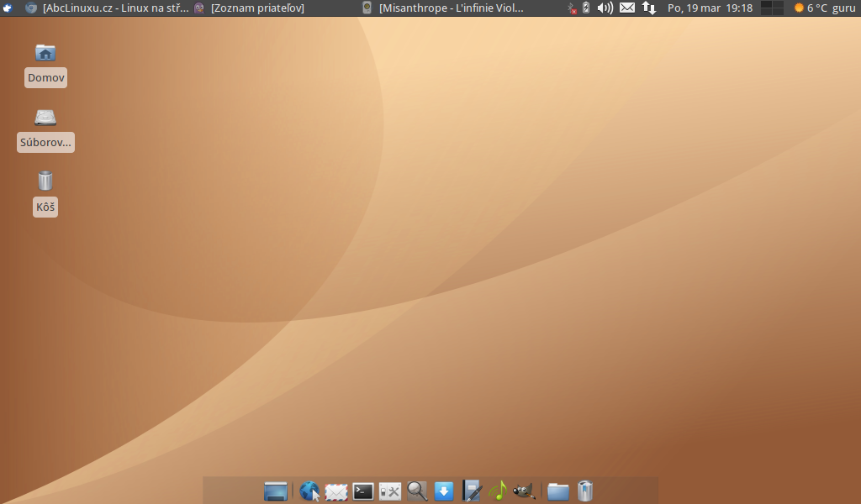Launch GIMP from the dock
Screen dimensions: 861x504
click(524, 491)
